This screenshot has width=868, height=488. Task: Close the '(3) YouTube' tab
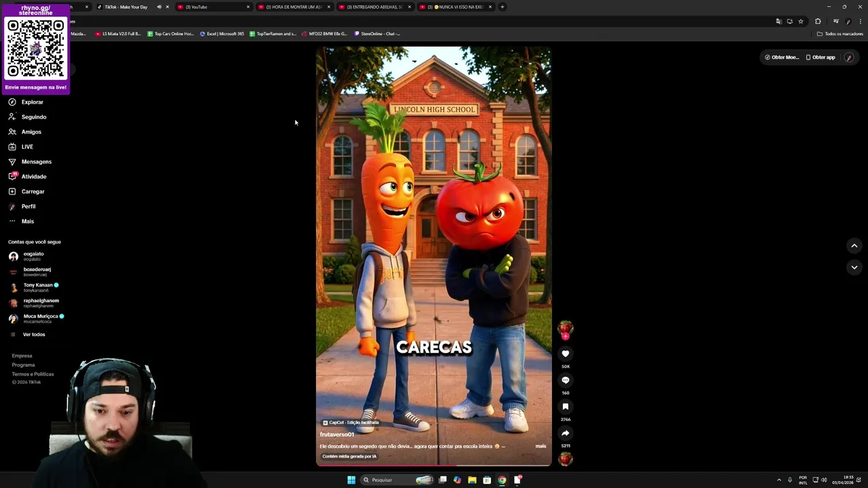click(248, 7)
